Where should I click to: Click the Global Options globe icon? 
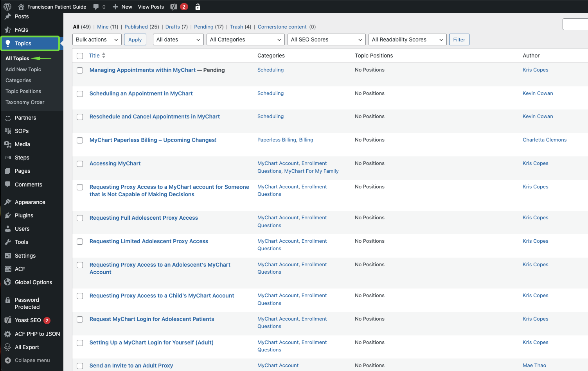pyautogui.click(x=8, y=282)
